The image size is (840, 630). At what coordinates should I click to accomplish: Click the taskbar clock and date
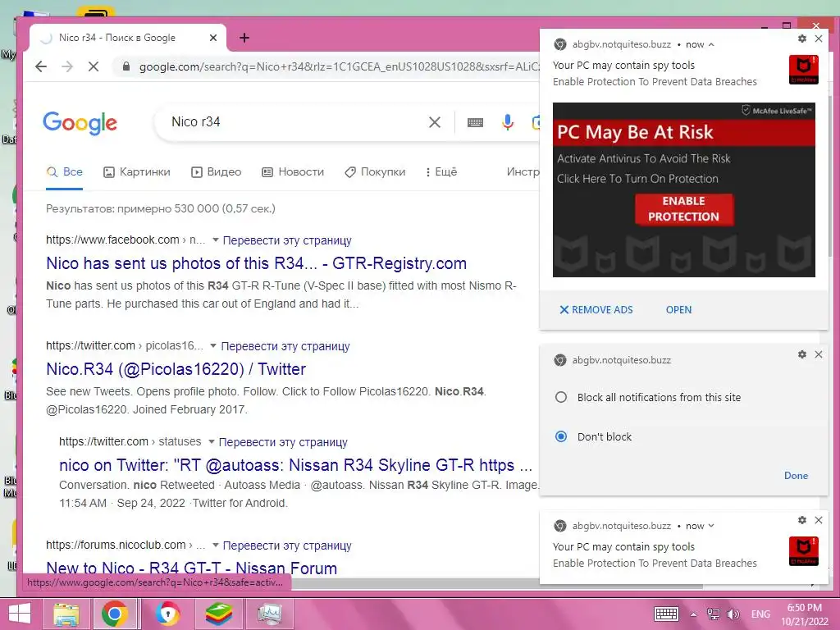click(x=804, y=614)
